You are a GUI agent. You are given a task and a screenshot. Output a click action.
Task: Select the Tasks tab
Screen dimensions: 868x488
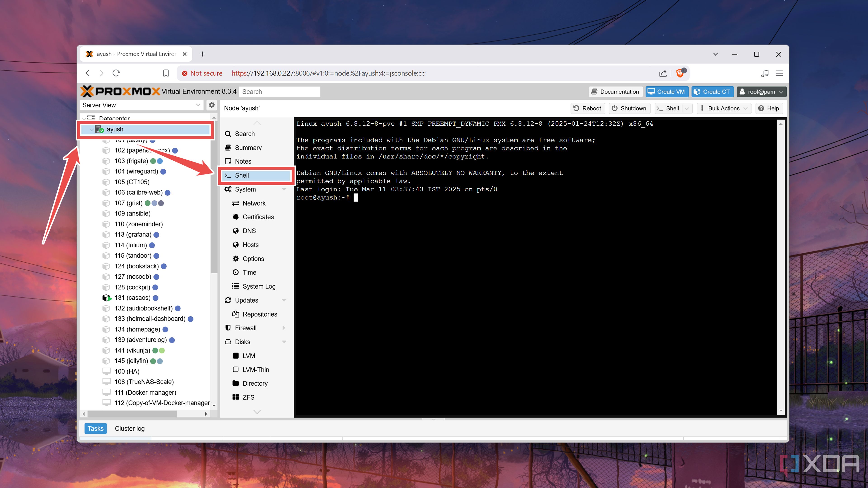click(95, 428)
